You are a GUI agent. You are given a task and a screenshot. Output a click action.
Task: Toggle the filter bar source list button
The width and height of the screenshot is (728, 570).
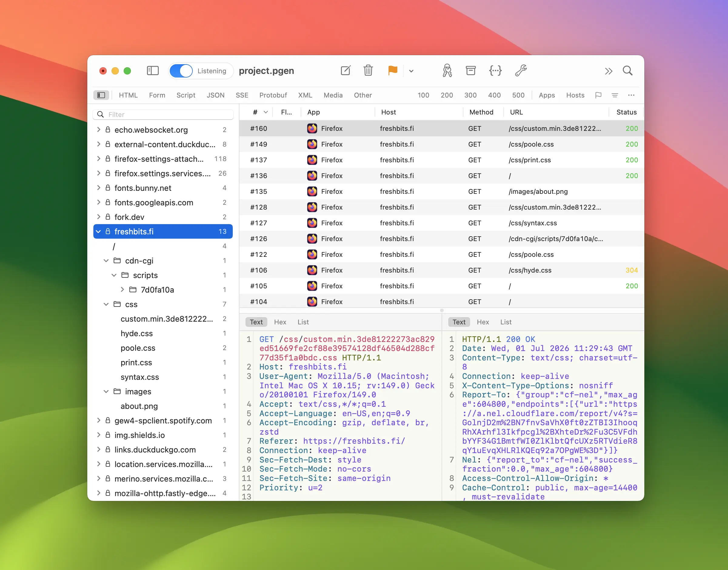tap(101, 95)
